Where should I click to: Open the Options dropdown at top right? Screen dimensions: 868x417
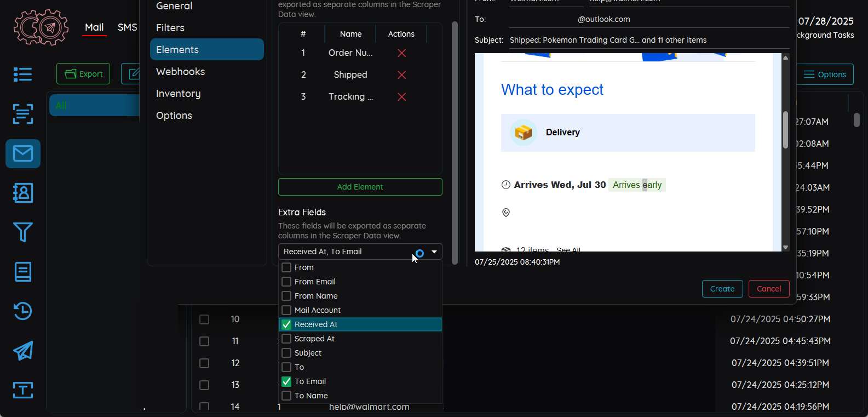[x=825, y=75]
